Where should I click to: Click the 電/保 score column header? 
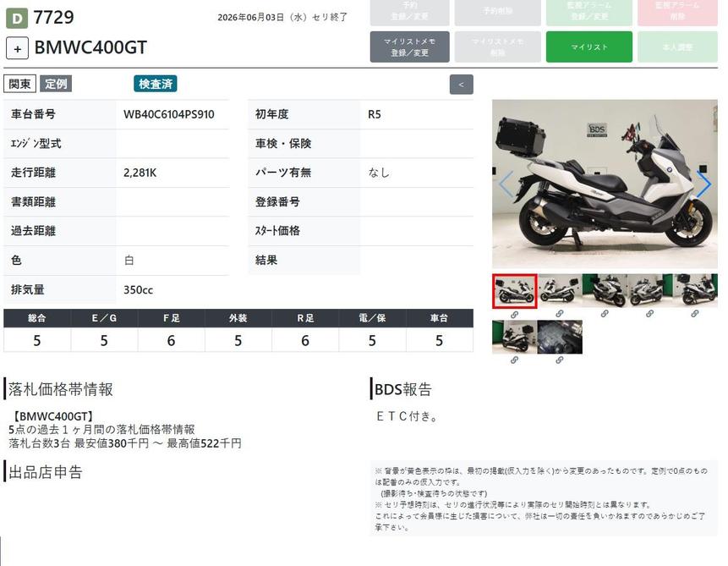(372, 318)
